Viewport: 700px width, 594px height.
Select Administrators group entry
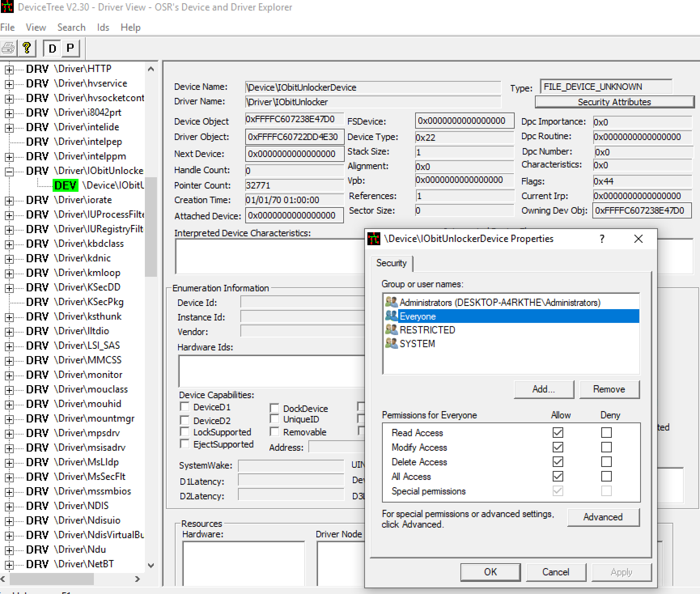[511, 303]
